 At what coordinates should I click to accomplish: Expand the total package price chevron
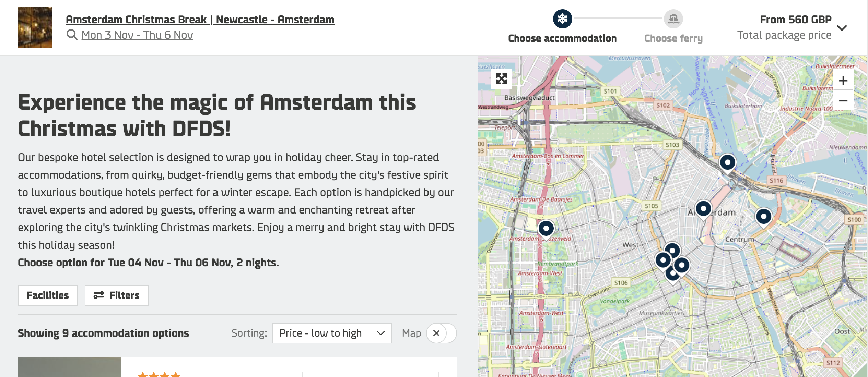(842, 28)
